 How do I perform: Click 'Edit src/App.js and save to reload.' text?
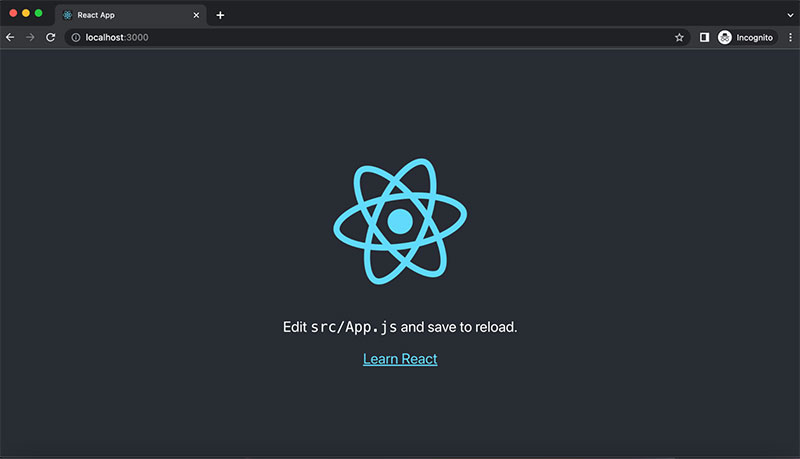(400, 327)
